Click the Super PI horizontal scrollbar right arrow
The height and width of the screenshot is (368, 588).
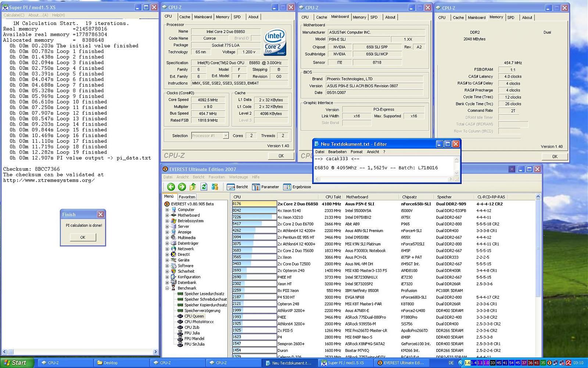click(x=155, y=352)
